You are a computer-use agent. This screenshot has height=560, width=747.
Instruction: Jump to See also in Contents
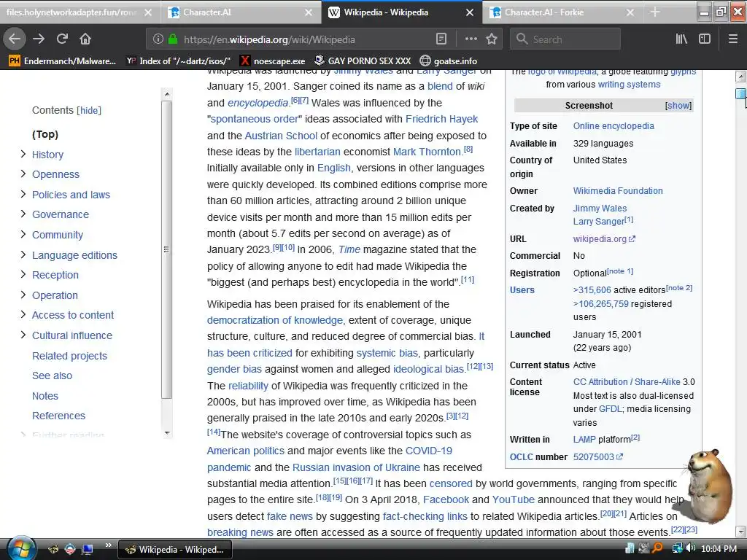click(52, 376)
